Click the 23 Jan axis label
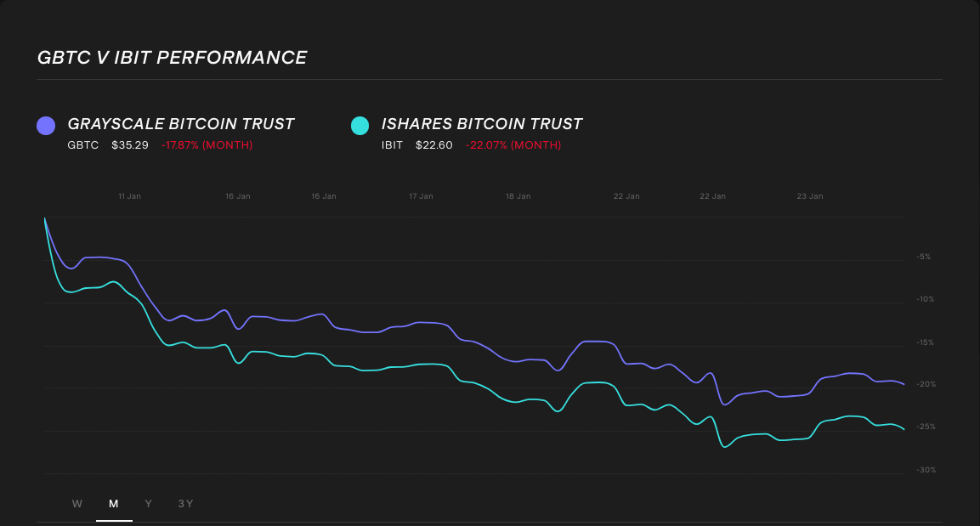The height and width of the screenshot is (526, 980). [x=809, y=195]
